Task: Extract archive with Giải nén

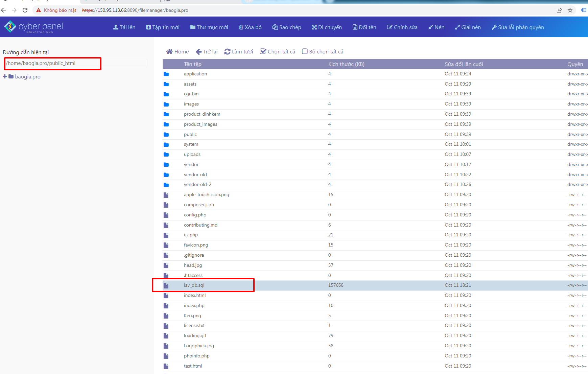Action: [x=468, y=27]
